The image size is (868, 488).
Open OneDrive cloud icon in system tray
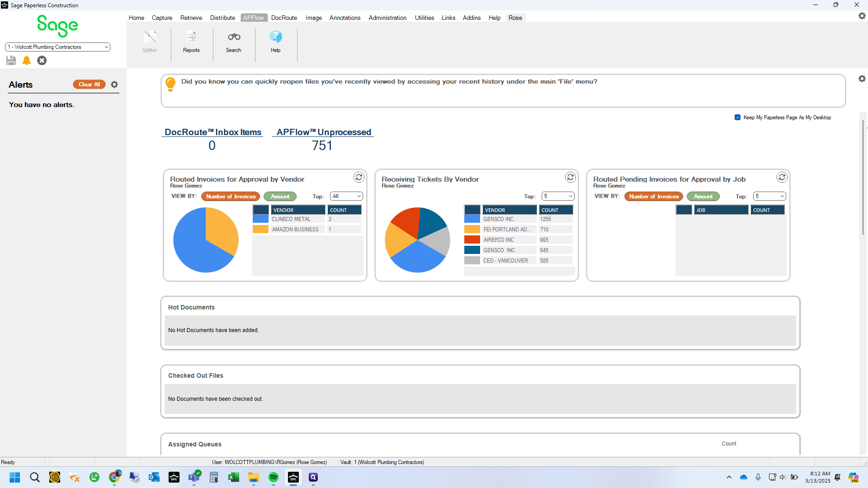[x=744, y=477]
